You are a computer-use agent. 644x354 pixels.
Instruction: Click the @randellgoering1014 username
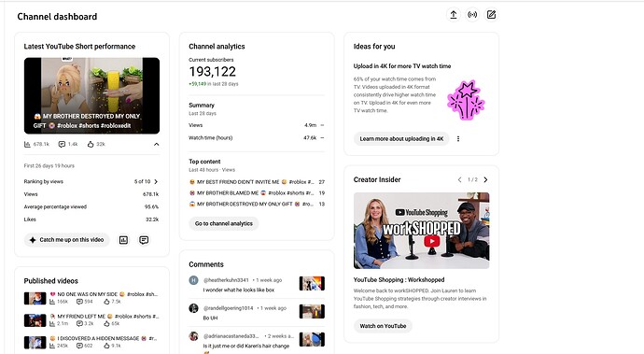pyautogui.click(x=229, y=308)
